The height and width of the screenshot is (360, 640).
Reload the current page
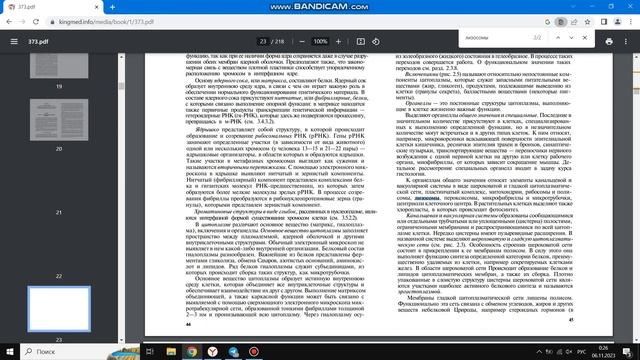(36, 22)
